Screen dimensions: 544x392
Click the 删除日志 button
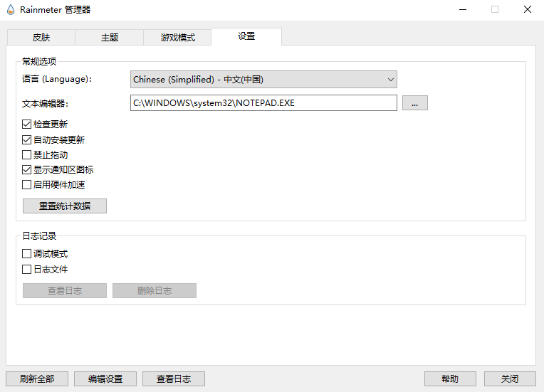[155, 290]
